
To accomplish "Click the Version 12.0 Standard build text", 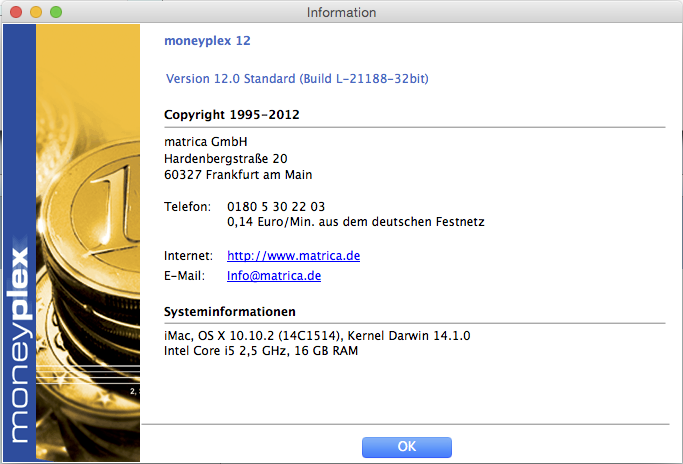I will (297, 79).
